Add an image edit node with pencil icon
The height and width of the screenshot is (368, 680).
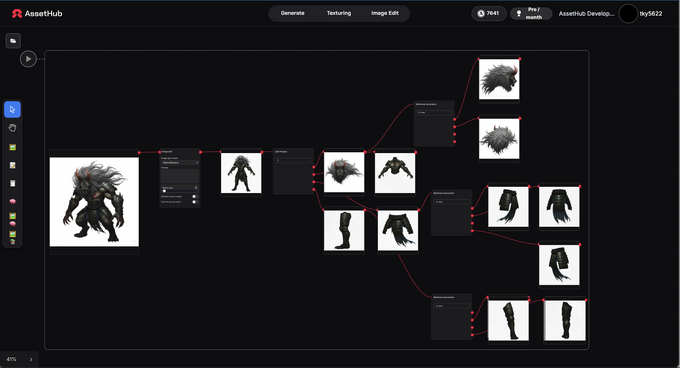(x=13, y=165)
